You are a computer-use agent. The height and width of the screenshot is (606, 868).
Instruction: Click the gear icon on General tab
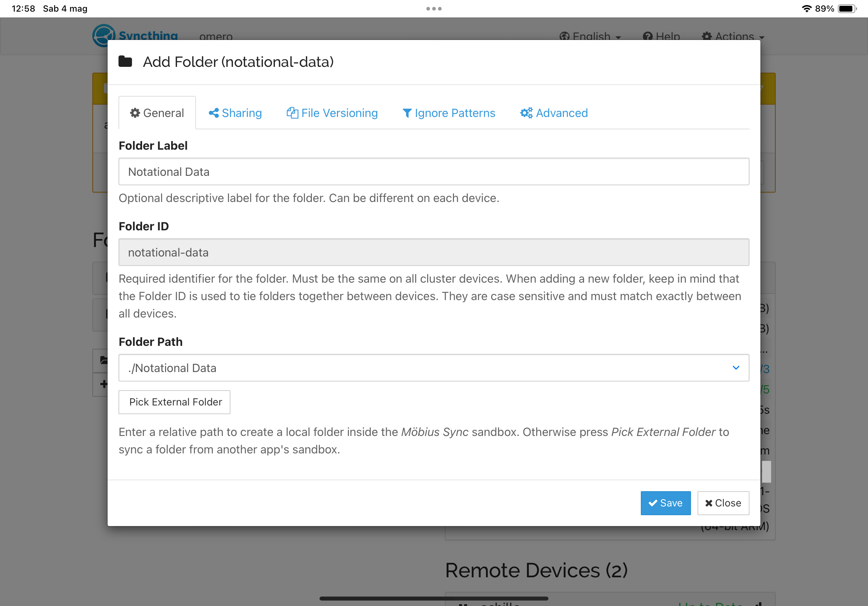(x=135, y=113)
